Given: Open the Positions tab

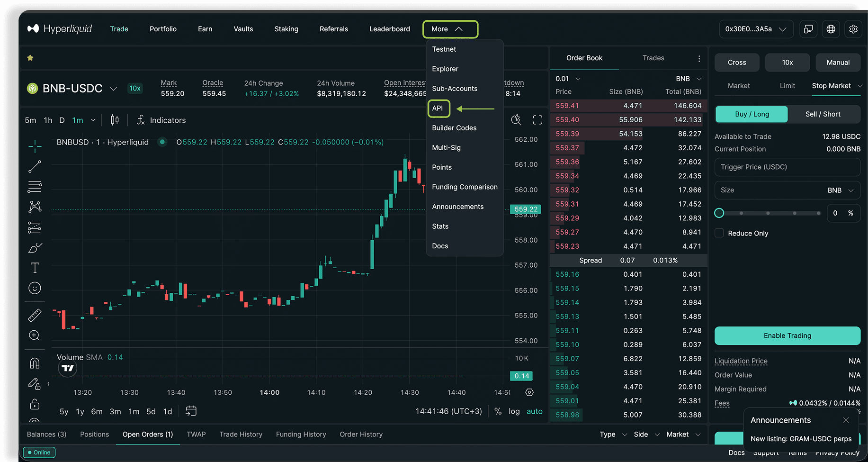Looking at the screenshot, I should (x=94, y=435).
